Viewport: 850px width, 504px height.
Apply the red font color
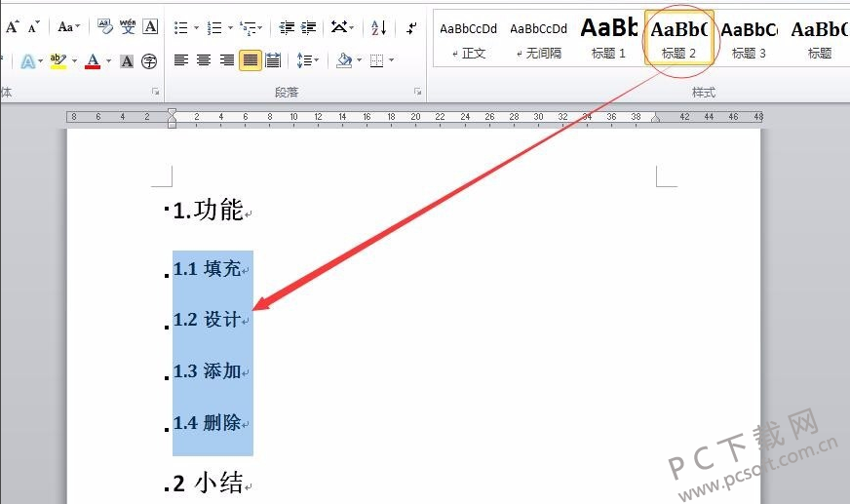pos(93,61)
